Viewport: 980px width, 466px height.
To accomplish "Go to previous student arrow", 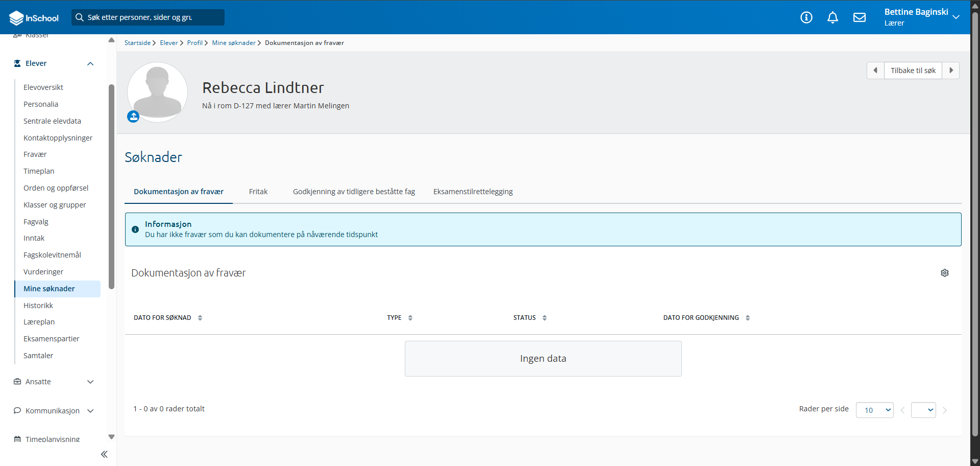I will [x=875, y=71].
